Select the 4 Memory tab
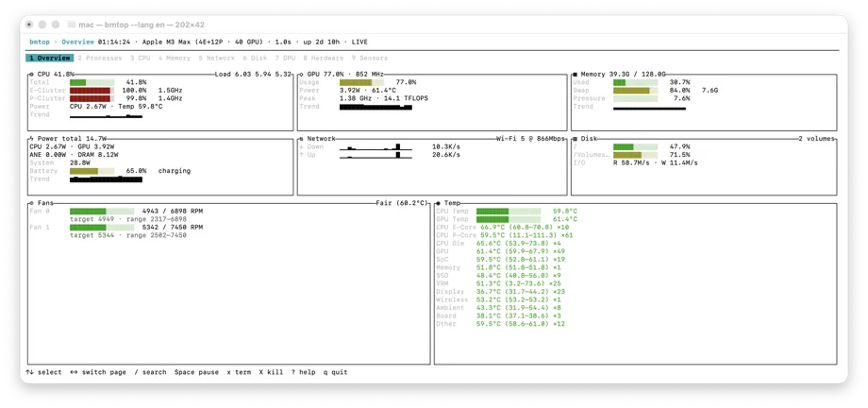The image size is (868, 408). tap(175, 59)
